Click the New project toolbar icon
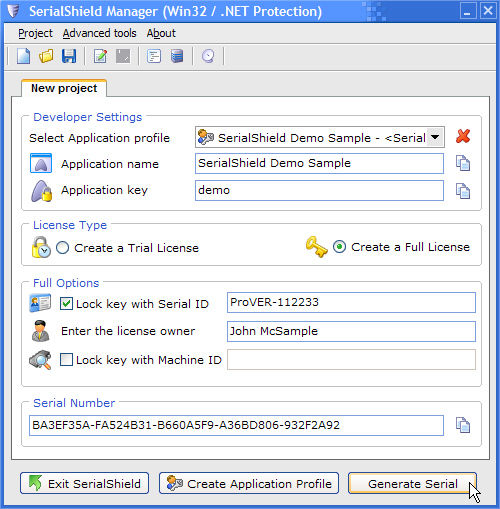 point(24,56)
